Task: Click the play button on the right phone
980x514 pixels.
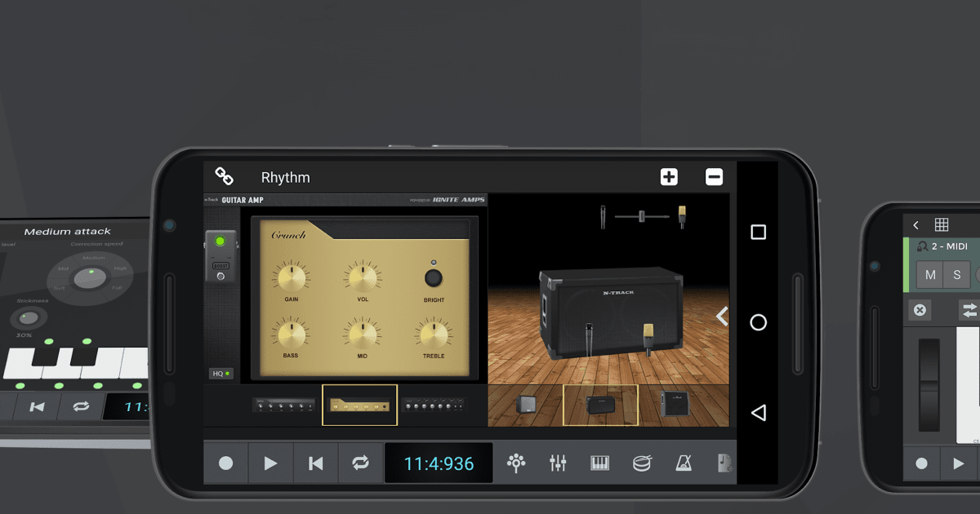Action: [x=958, y=463]
